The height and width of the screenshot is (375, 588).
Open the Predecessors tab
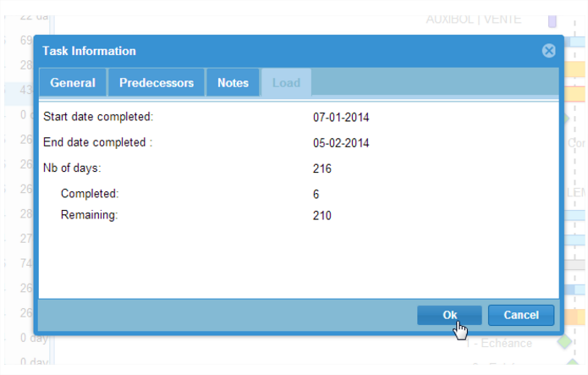157,83
